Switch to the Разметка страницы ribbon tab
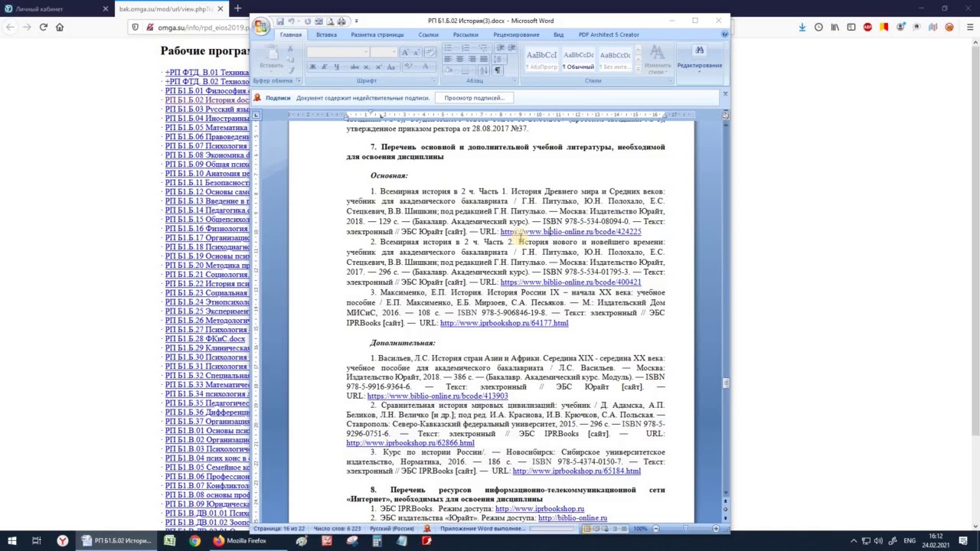Viewport: 980px width, 551px height. click(x=377, y=34)
